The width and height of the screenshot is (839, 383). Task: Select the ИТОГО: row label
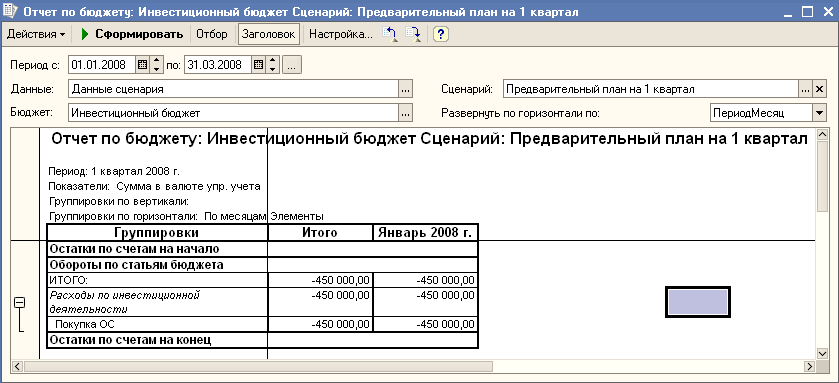tap(157, 280)
